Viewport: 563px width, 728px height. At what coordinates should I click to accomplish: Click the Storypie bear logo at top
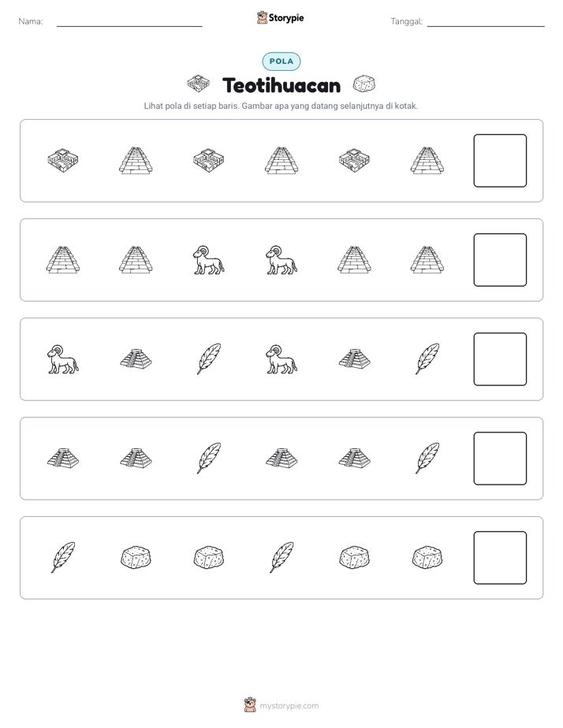click(x=262, y=17)
